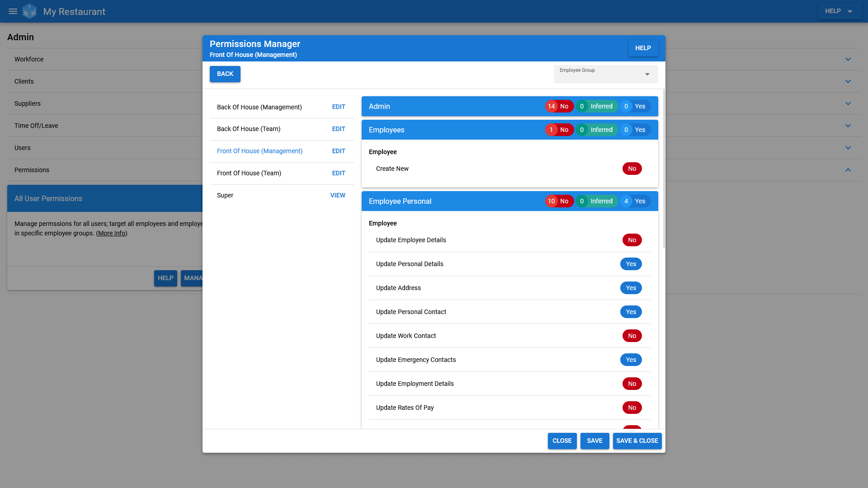
Task: Expand the Employee Personal section
Action: (400, 201)
